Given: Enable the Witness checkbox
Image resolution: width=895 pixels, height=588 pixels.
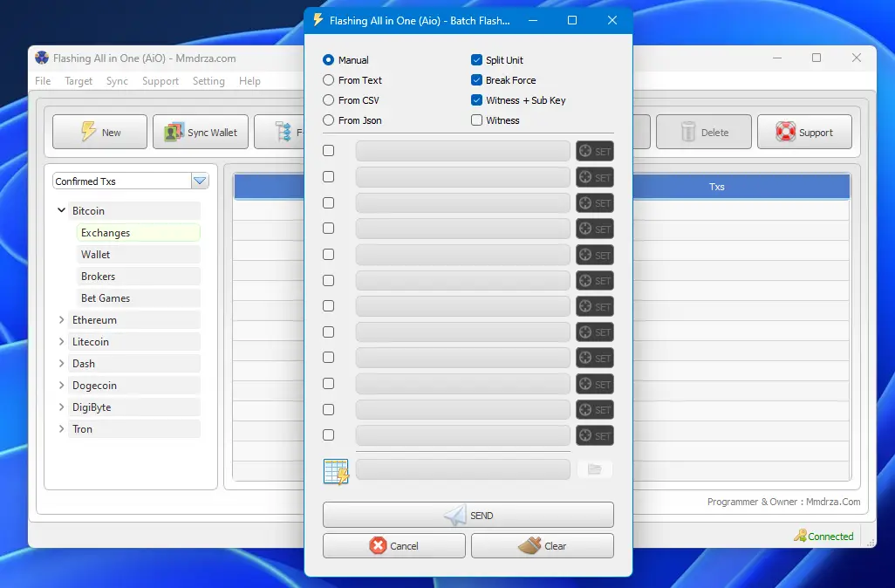Looking at the screenshot, I should point(476,120).
